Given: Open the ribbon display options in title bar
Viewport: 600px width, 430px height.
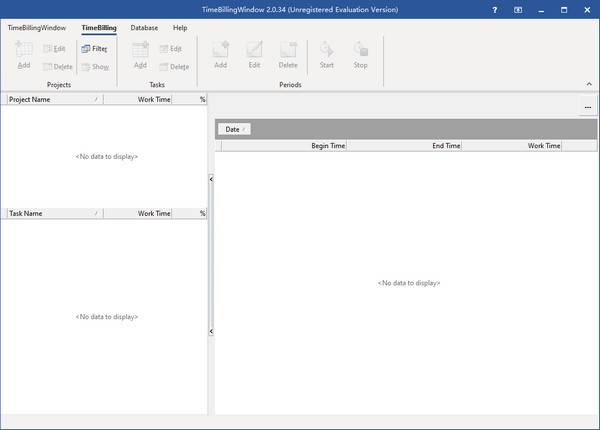Looking at the screenshot, I should coord(517,9).
